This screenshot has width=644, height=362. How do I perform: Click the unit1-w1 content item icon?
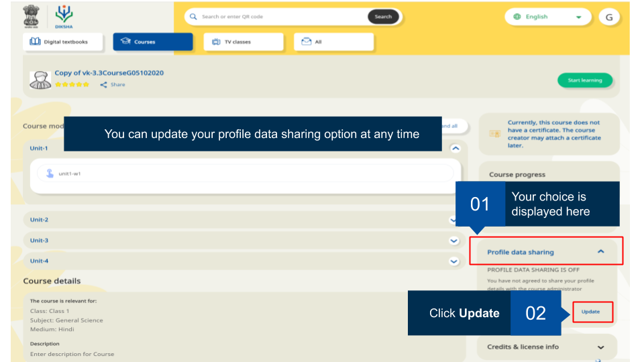pos(50,173)
